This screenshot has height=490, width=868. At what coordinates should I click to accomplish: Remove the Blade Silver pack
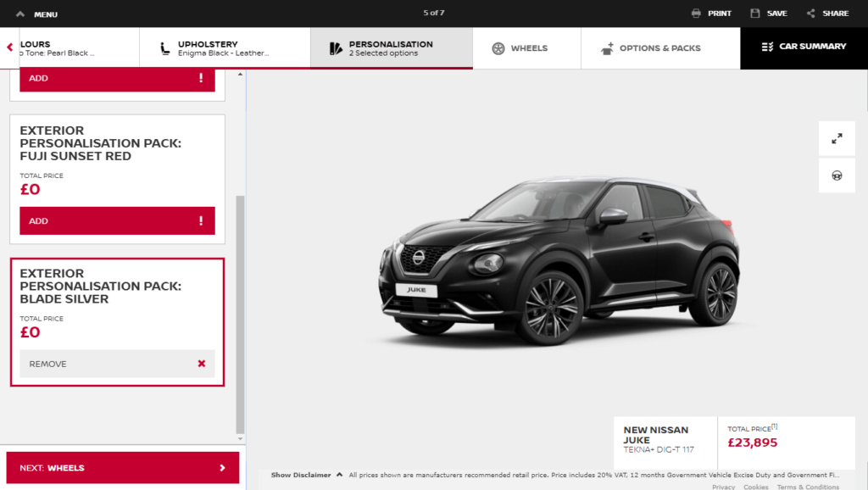(x=117, y=364)
